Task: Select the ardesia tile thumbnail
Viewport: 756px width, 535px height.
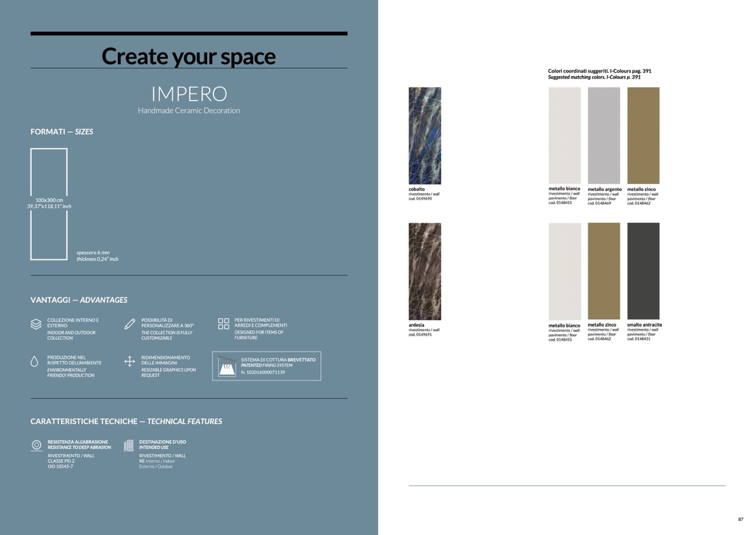Action: pos(425,271)
